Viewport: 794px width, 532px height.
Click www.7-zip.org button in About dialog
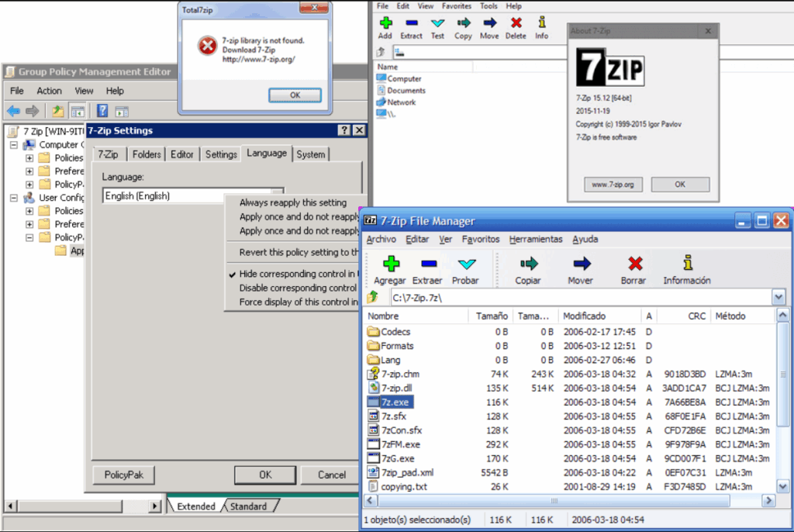pyautogui.click(x=613, y=185)
